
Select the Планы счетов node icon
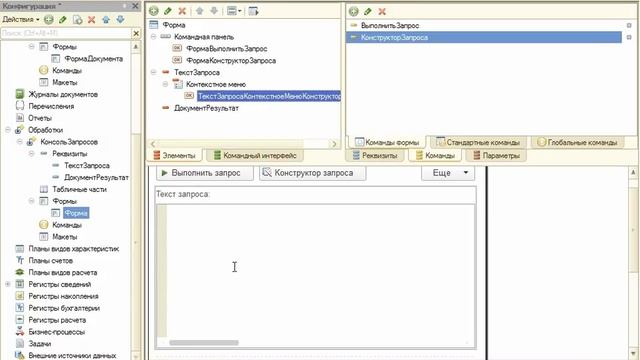20,260
